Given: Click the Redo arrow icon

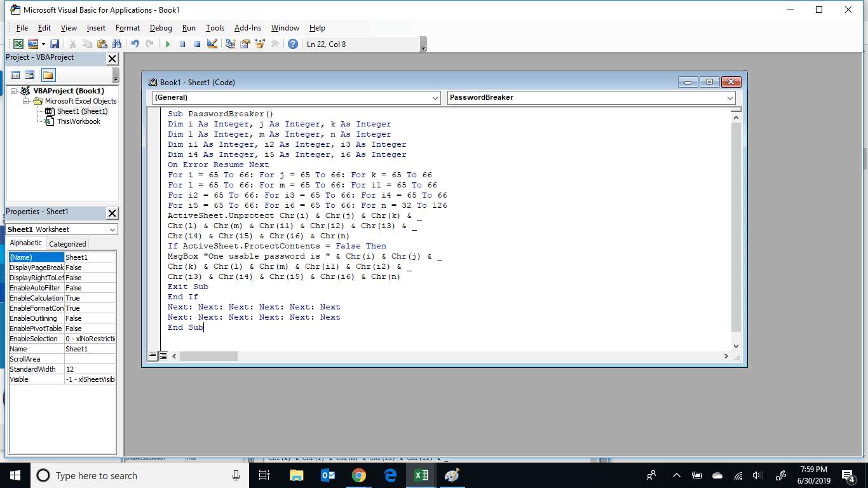Looking at the screenshot, I should click(149, 44).
